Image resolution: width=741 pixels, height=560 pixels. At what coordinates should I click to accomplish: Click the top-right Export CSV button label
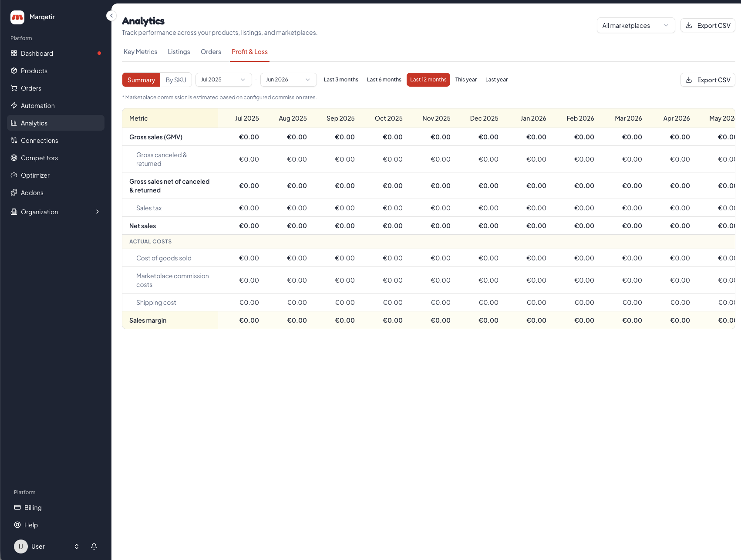714,26
